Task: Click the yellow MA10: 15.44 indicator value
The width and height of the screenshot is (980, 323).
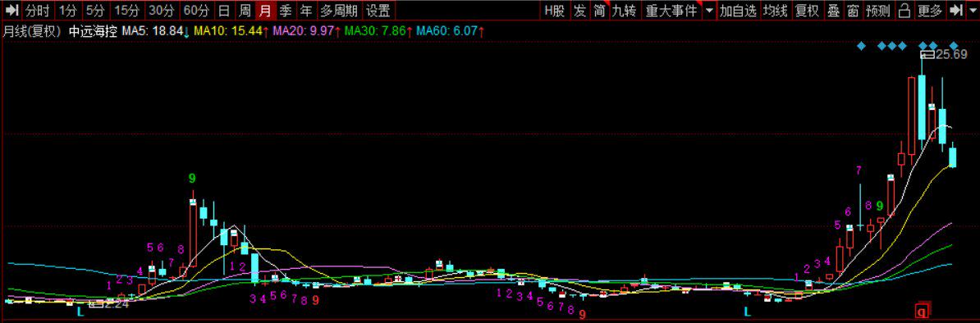Action: point(227,30)
